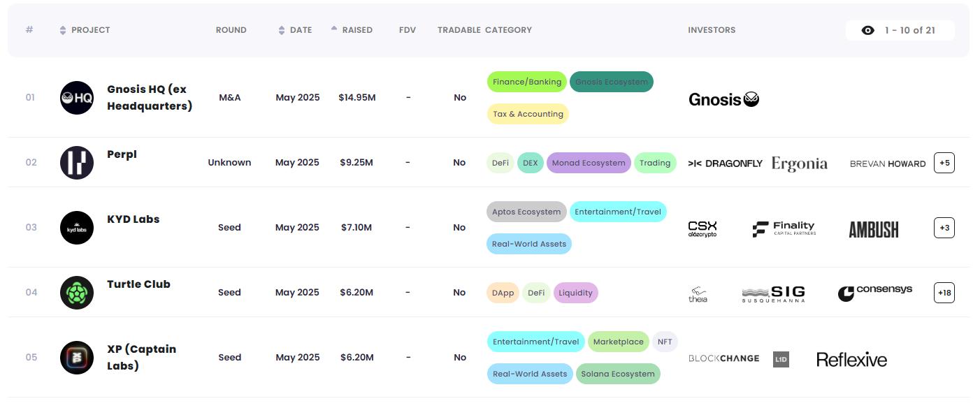Select the Tax & Accounting tag
Image resolution: width=980 pixels, height=408 pixels.
[x=528, y=114]
